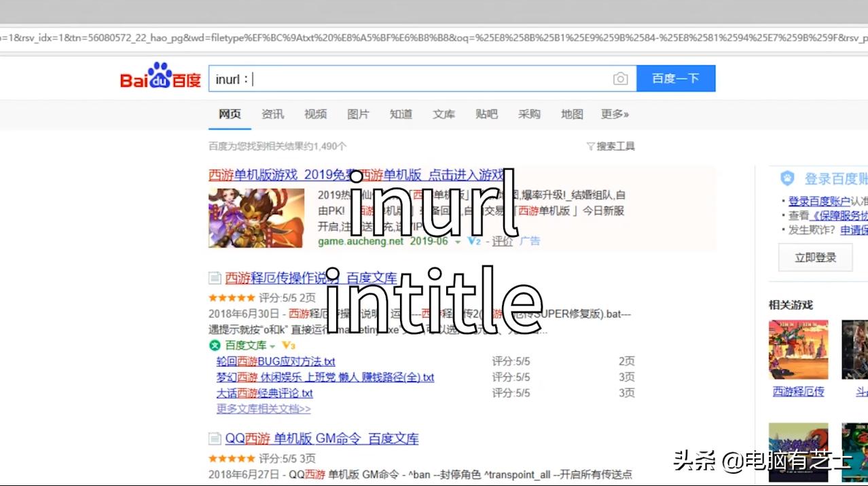Click the document icon before 西游释厄传操作说明
This screenshot has width=868, height=486.
coord(215,278)
